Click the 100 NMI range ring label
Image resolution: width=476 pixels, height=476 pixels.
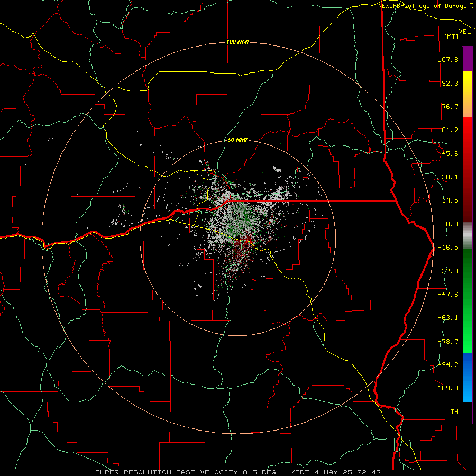(x=237, y=42)
